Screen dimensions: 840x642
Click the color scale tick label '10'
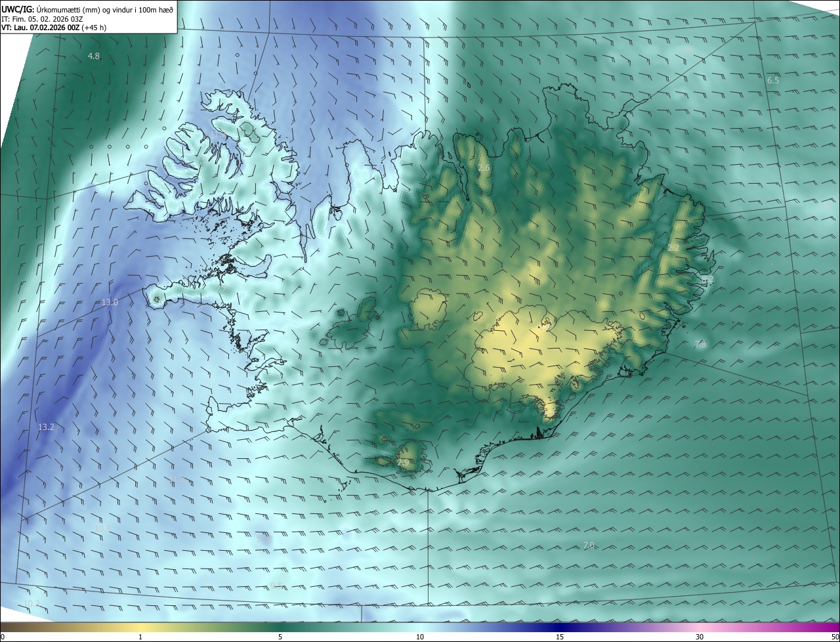420,637
